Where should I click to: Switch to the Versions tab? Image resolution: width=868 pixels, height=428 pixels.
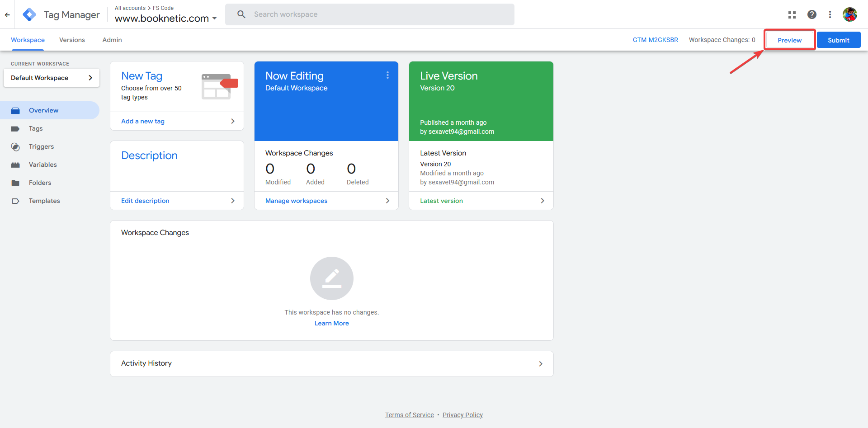(x=71, y=40)
